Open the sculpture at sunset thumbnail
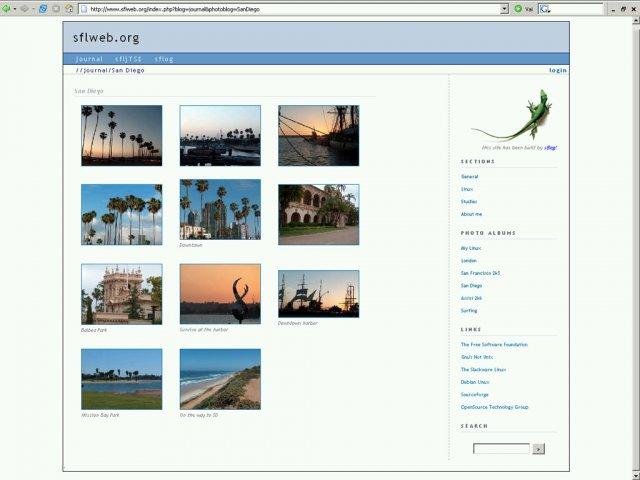 click(x=220, y=294)
